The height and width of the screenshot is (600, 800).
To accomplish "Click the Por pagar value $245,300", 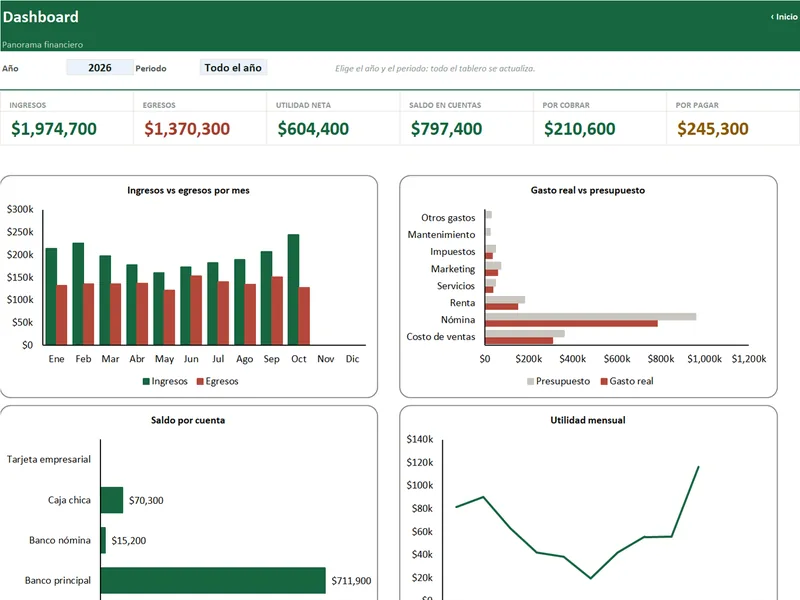I will coord(713,129).
